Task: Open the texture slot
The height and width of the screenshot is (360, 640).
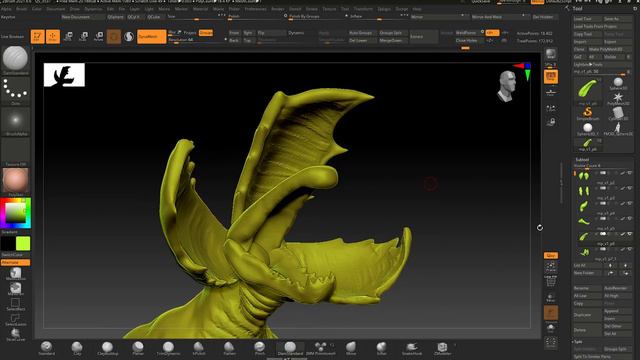Action: (16, 152)
